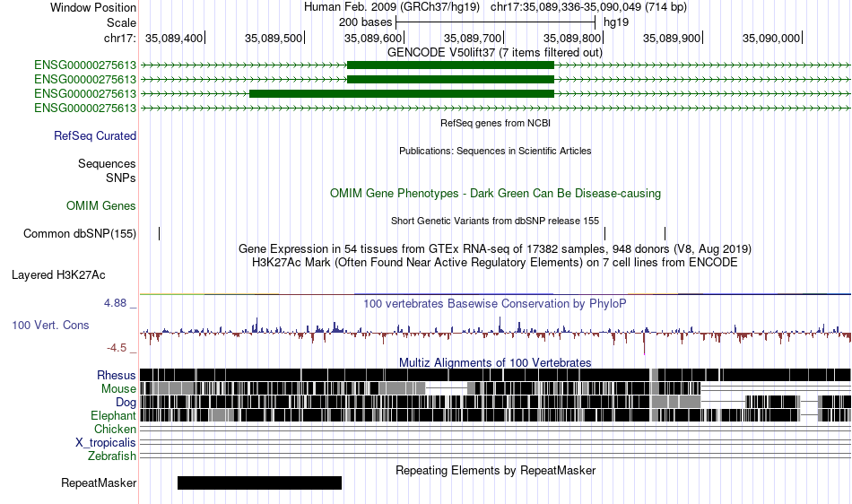The height and width of the screenshot is (504, 852).
Task: Click the long exon of the third ENSG00000275613 transcript
Action: pyautogui.click(x=402, y=93)
